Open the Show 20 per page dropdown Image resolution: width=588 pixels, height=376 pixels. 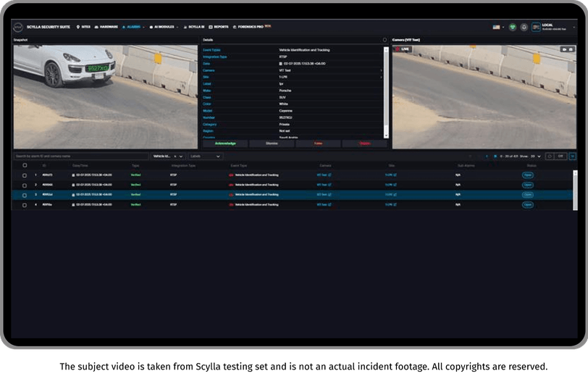(536, 156)
